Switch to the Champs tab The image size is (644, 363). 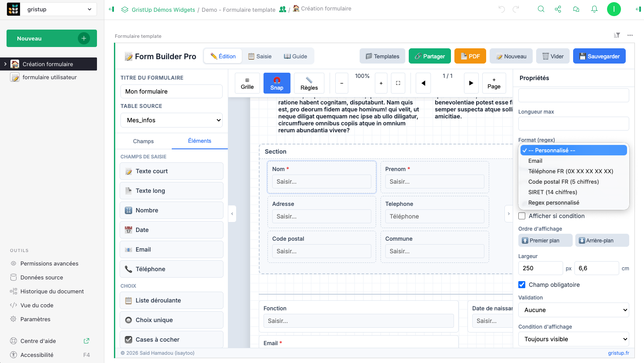click(x=143, y=141)
